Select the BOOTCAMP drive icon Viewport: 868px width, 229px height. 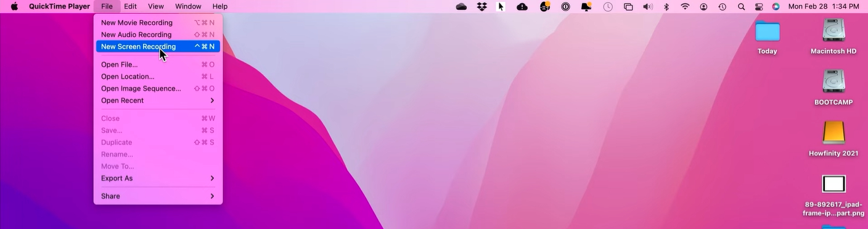[833, 82]
